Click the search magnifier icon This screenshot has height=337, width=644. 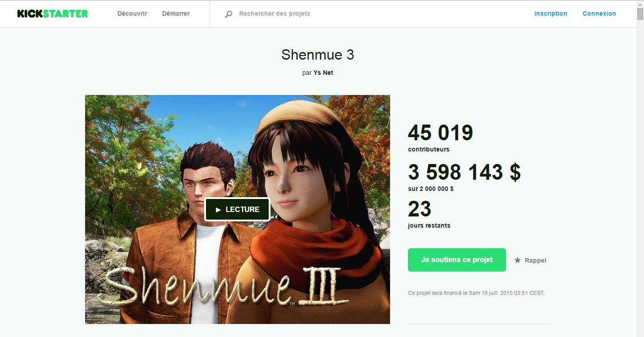[x=228, y=14]
